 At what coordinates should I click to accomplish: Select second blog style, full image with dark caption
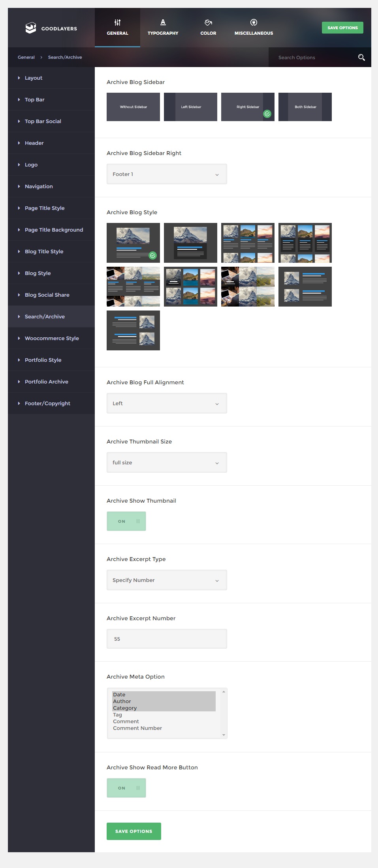pos(190,243)
